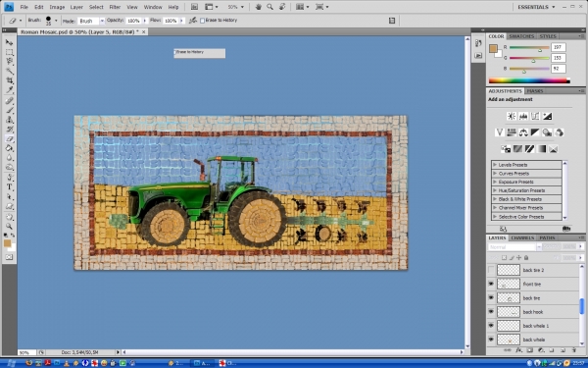Show the back tire 2 layer

[491, 270]
